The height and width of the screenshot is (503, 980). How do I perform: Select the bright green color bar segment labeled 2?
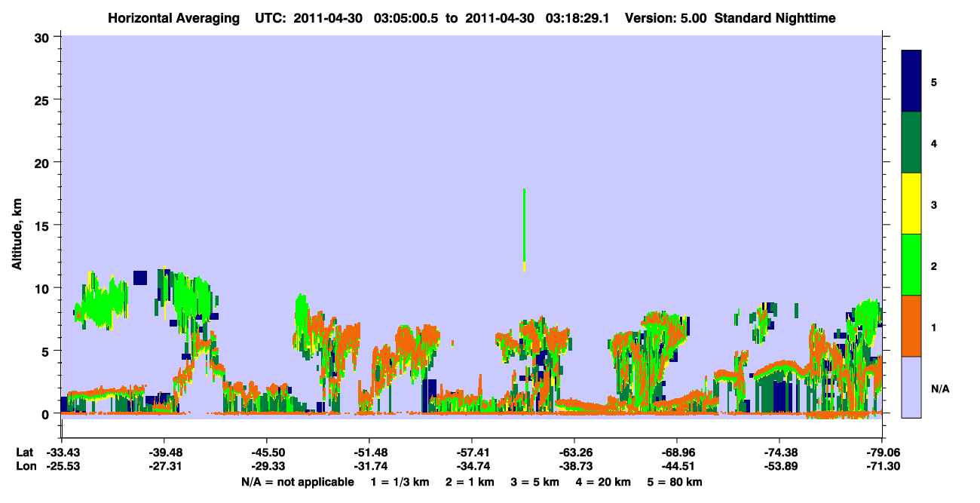click(911, 265)
